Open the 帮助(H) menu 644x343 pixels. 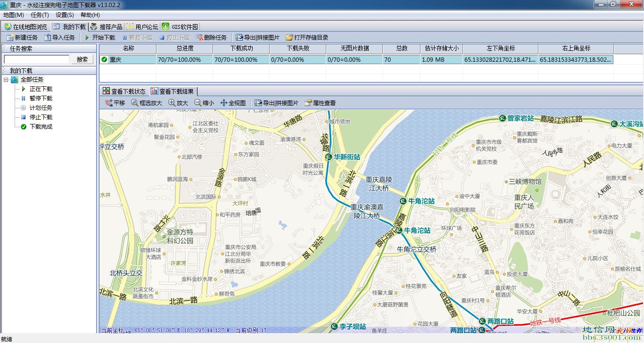pos(90,15)
